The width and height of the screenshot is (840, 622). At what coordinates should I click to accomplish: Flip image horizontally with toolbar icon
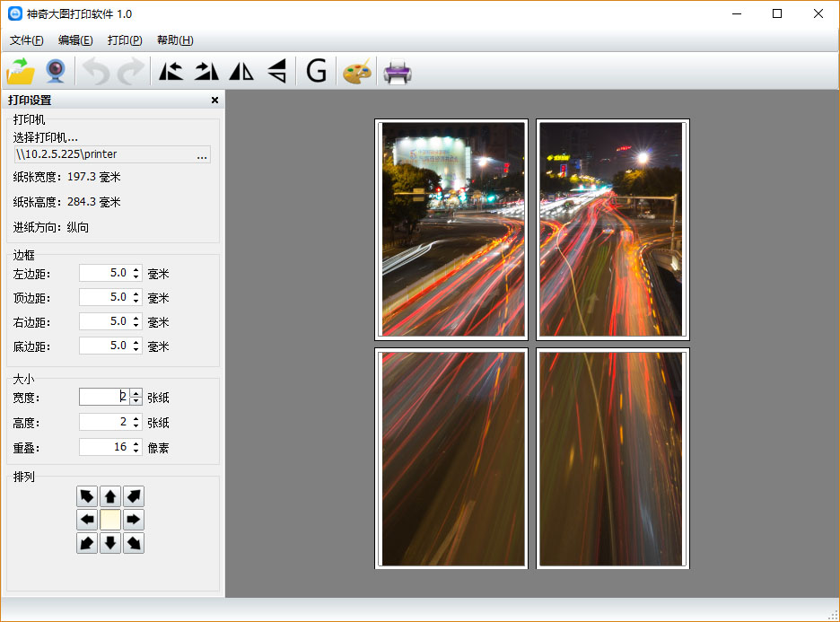[x=241, y=71]
